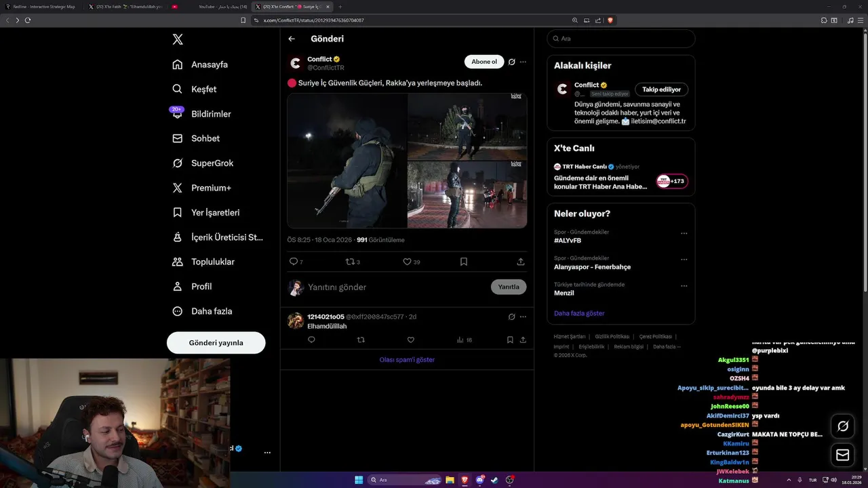This screenshot has height=488, width=868.
Task: Click Grok icon on Conflict post
Action: tap(512, 62)
